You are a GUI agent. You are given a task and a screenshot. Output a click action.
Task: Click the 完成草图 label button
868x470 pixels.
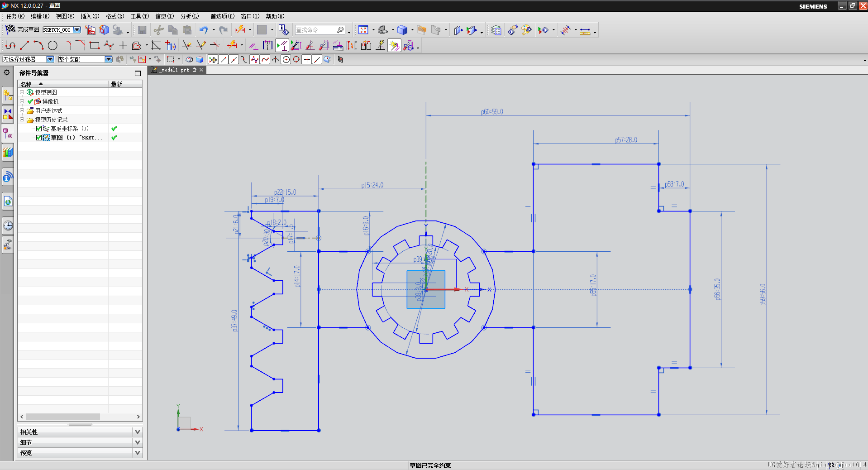[x=28, y=29]
